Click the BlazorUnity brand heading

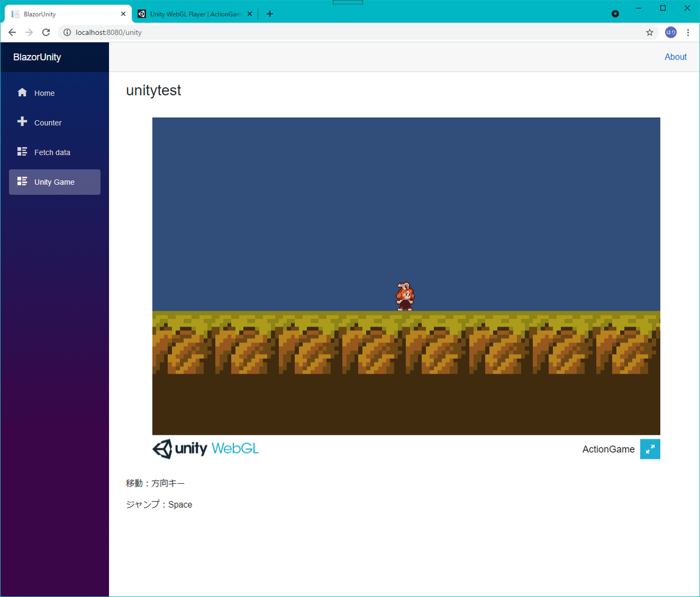pyautogui.click(x=36, y=57)
